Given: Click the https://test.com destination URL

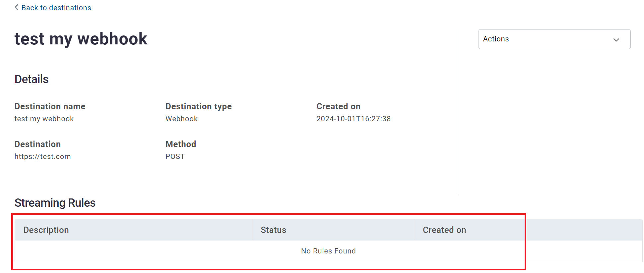Looking at the screenshot, I should point(43,156).
